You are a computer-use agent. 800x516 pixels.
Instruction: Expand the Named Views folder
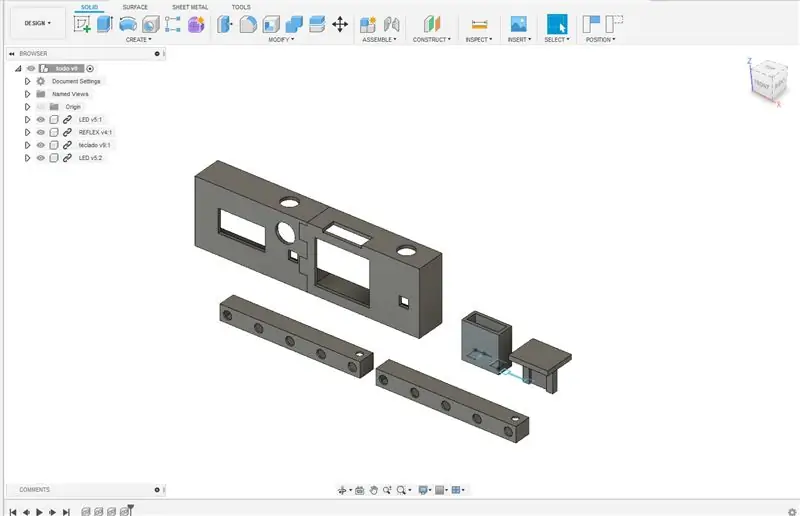pyautogui.click(x=28, y=94)
